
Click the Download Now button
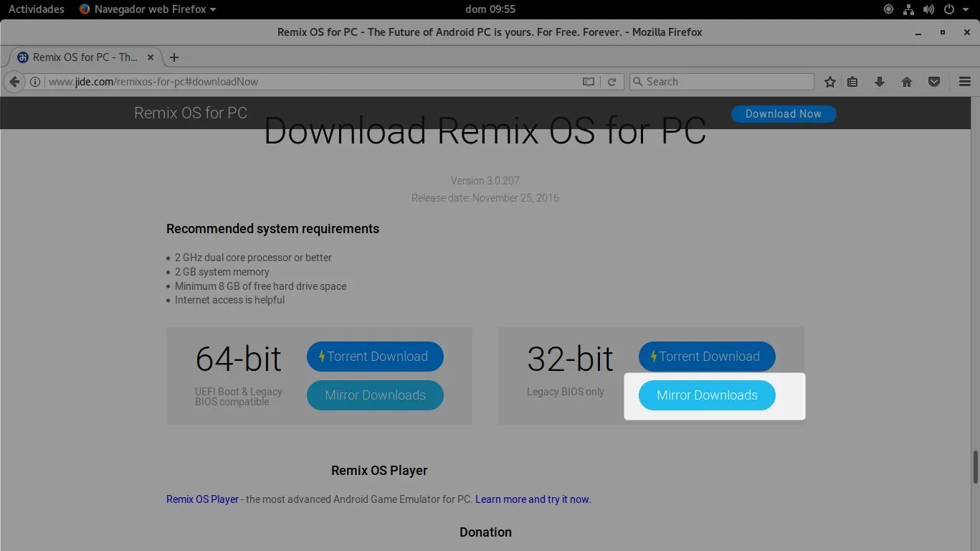[784, 113]
